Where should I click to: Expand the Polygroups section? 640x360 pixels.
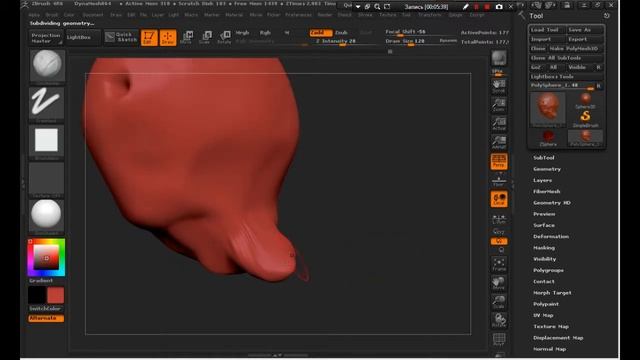tap(548, 271)
